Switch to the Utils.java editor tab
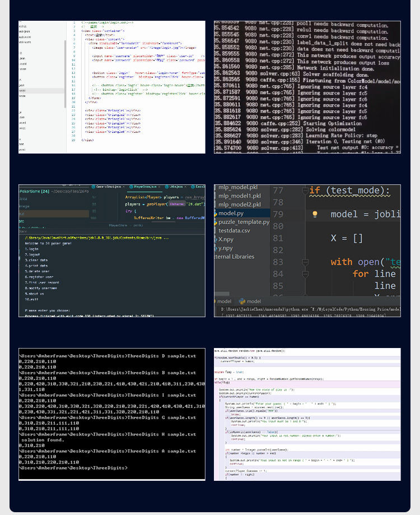 point(175,187)
